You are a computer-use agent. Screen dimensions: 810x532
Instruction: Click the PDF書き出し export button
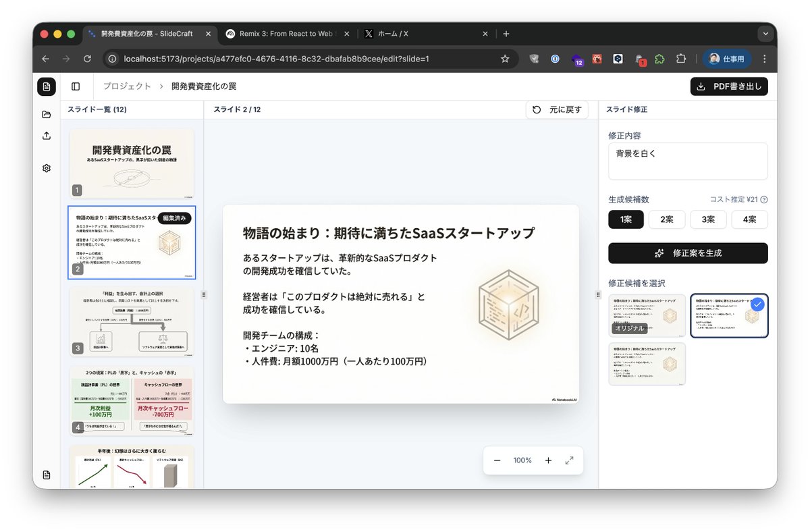coord(729,86)
